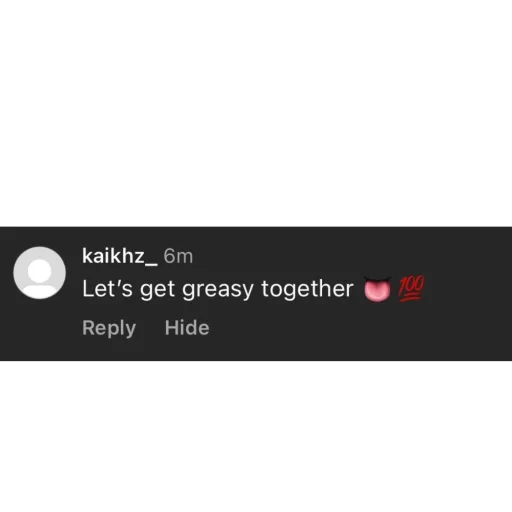Click the word "greasy" in the comment
512x512 pixels.
click(x=218, y=289)
